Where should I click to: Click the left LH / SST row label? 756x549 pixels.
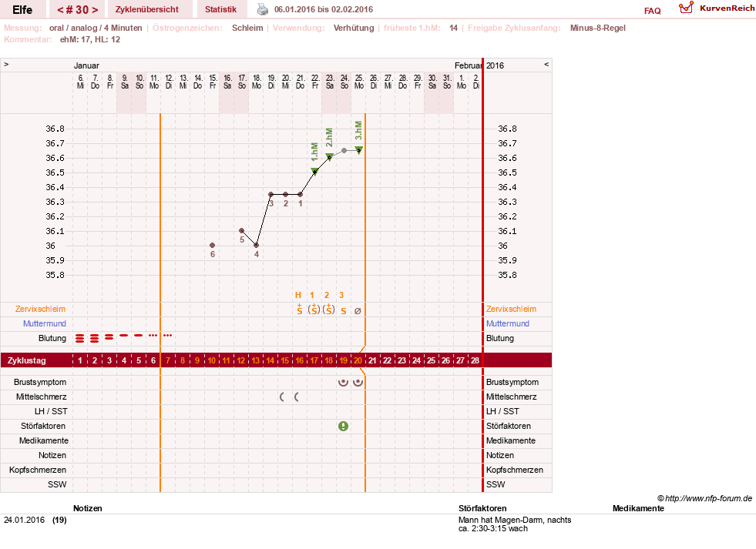[51, 411]
